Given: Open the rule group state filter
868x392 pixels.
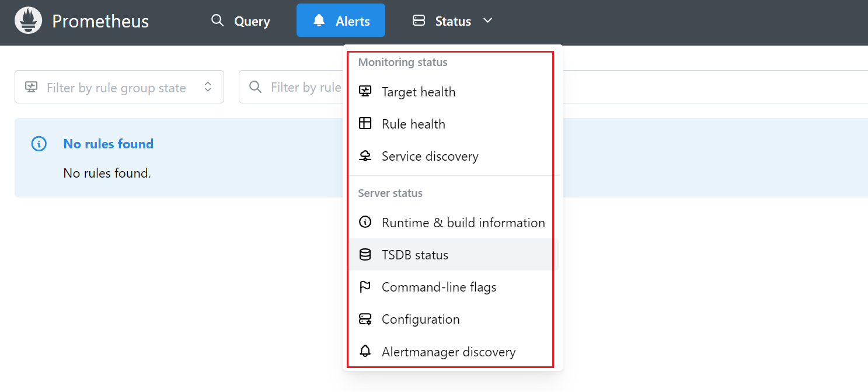Looking at the screenshot, I should click(x=119, y=87).
